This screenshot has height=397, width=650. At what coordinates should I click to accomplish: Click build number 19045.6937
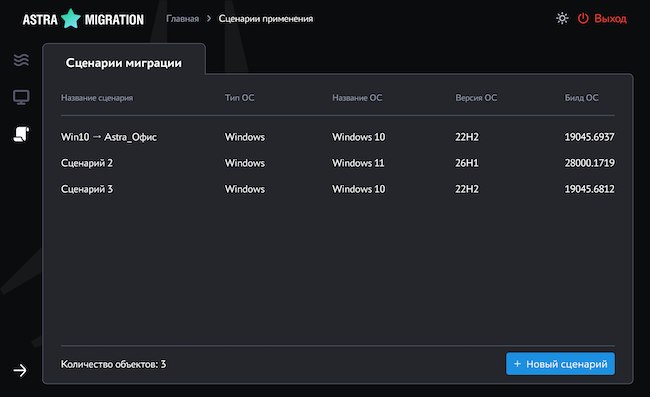click(x=589, y=137)
